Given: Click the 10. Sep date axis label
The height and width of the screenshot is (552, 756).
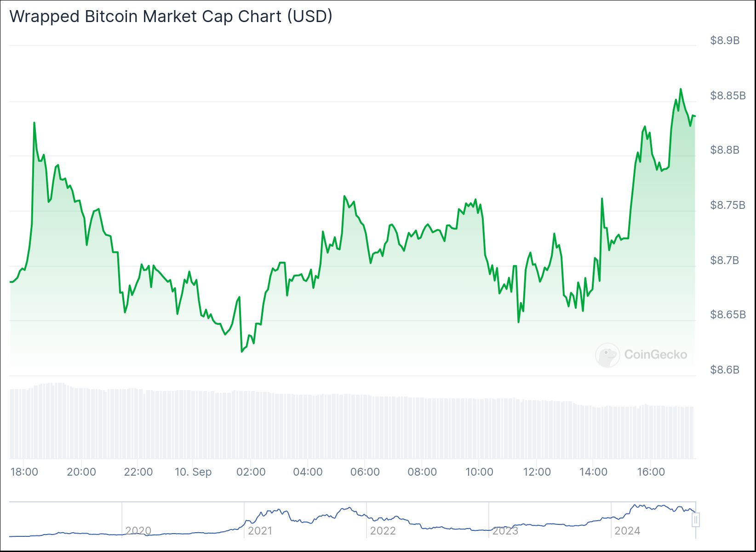Looking at the screenshot, I should pos(193,472).
